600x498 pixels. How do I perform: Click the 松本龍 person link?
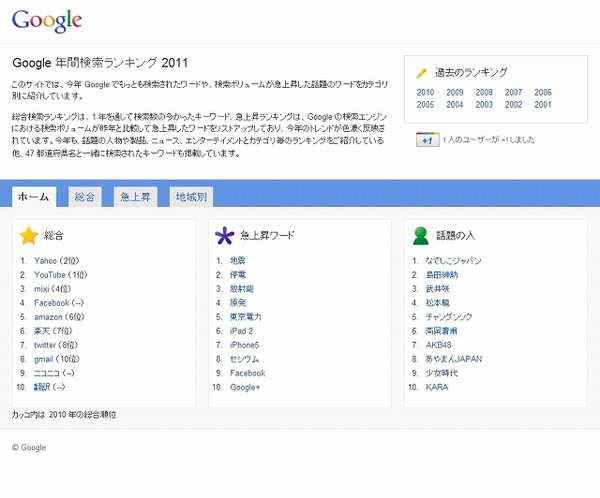pyautogui.click(x=438, y=303)
